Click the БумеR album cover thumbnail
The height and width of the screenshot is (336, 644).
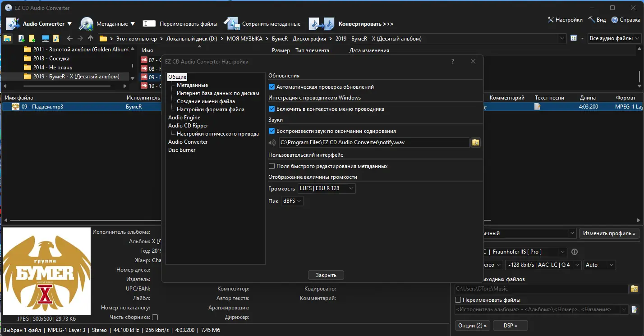click(x=47, y=271)
